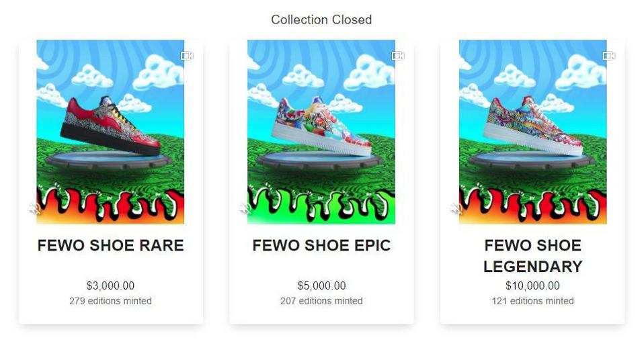The image size is (644, 354).
Task: Unmute the FEWO SHOE RARE video
Action: coord(35,209)
